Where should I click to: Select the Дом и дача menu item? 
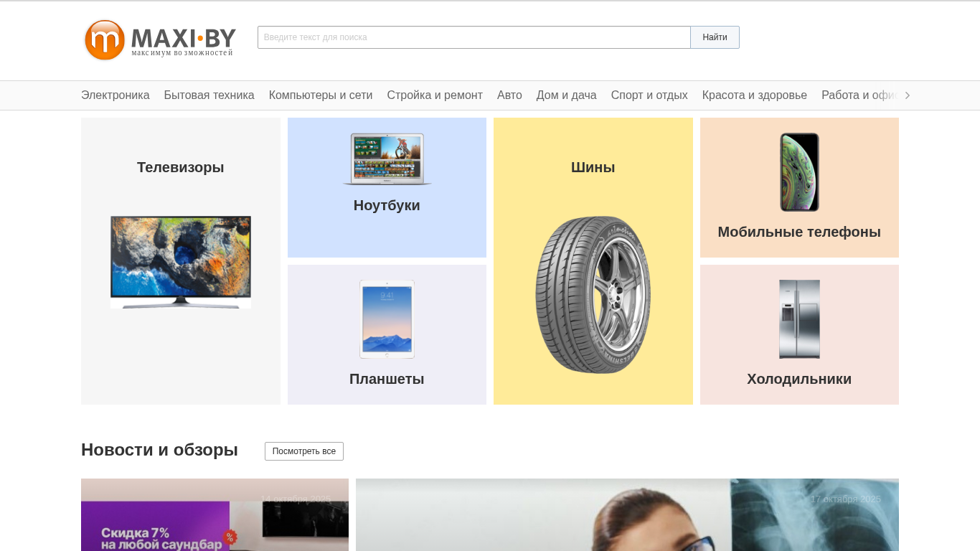pos(567,95)
